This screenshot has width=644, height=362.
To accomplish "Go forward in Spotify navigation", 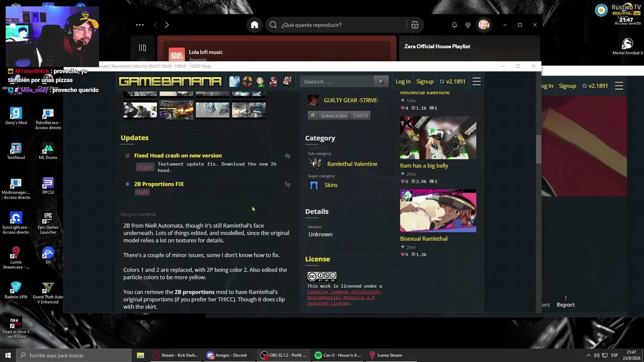I will [x=167, y=25].
